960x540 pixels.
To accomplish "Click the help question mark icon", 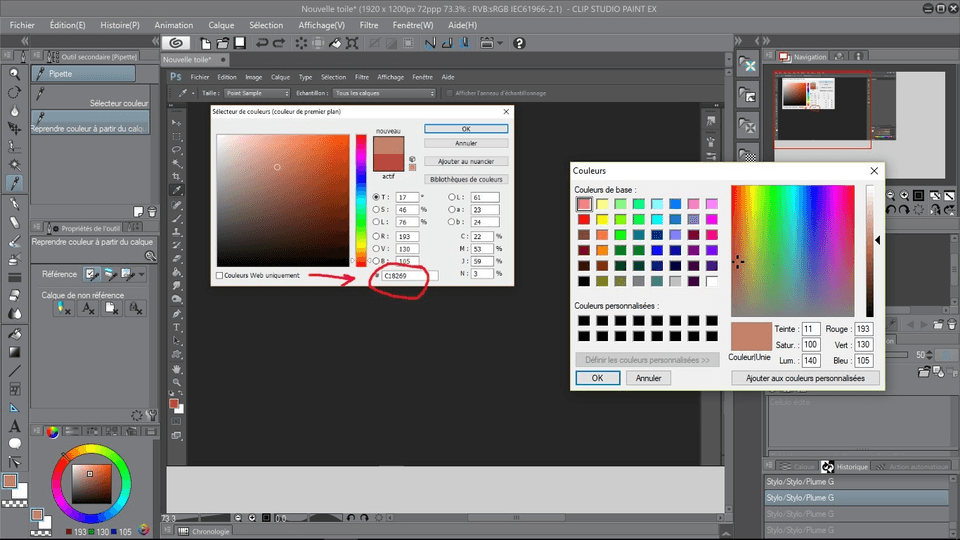I will [519, 43].
